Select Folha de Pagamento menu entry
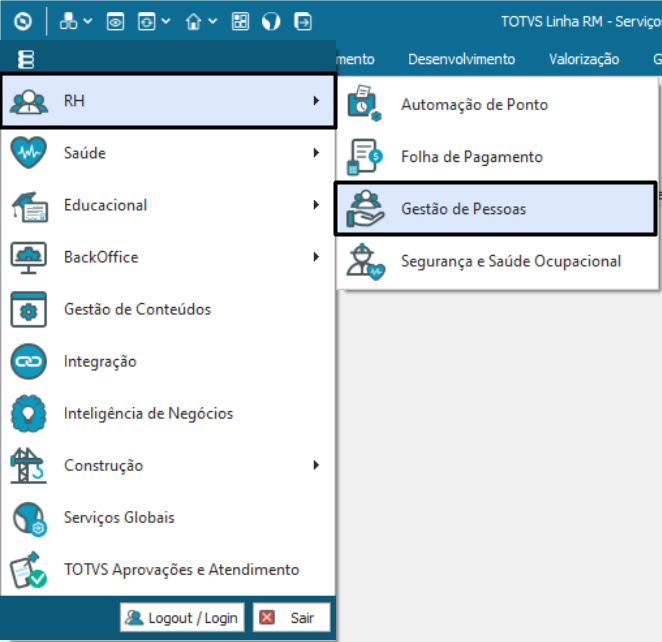This screenshot has width=662, height=642. 497,157
